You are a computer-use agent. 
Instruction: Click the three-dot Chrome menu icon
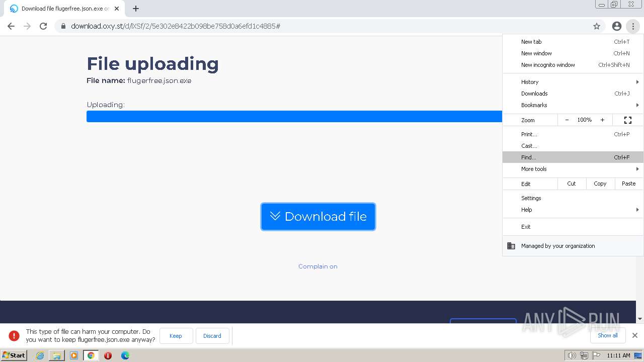[x=633, y=26]
